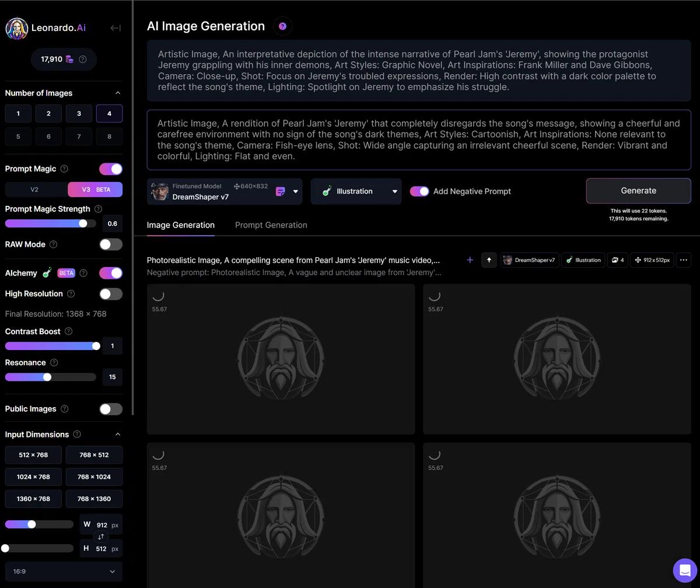Switch to the Prompt Generation tab
The image size is (700, 588).
tap(271, 225)
